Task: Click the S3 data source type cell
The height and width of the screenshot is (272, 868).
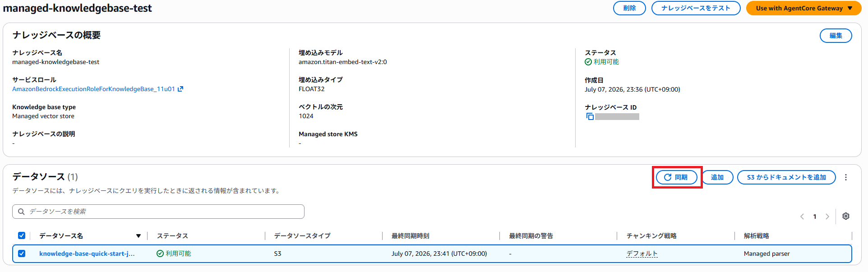Action: [277, 254]
